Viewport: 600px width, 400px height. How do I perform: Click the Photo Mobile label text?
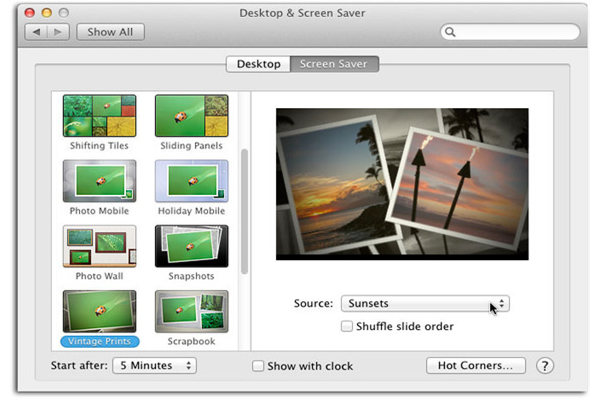click(x=99, y=211)
